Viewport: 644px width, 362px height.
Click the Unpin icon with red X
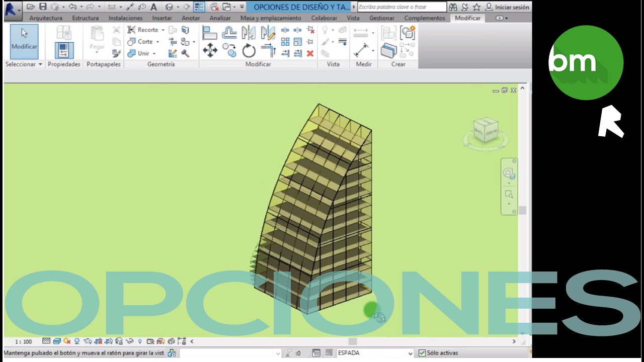(310, 30)
